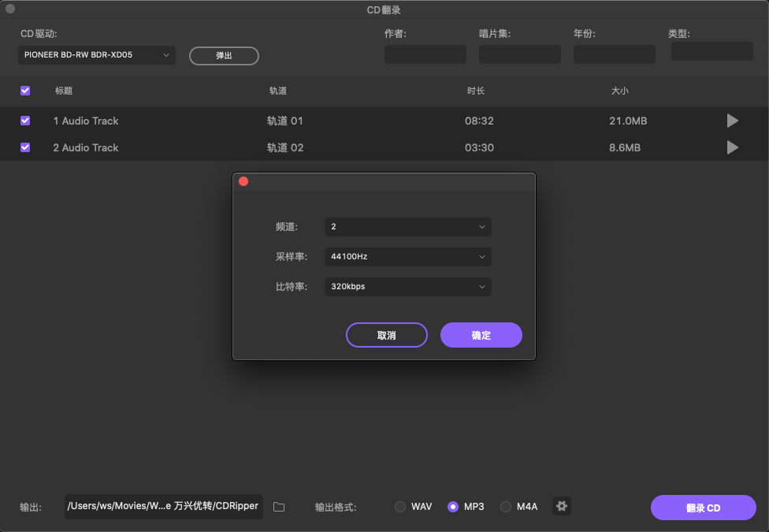Start ripping with the 翻录 CD button
Screen dimensions: 769x532
click(x=703, y=507)
